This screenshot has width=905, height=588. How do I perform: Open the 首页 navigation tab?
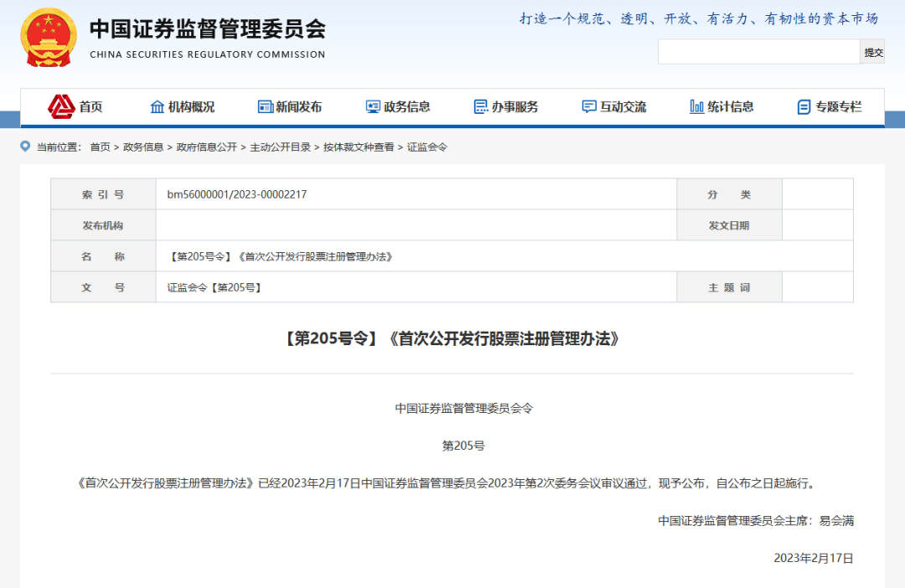coord(90,106)
